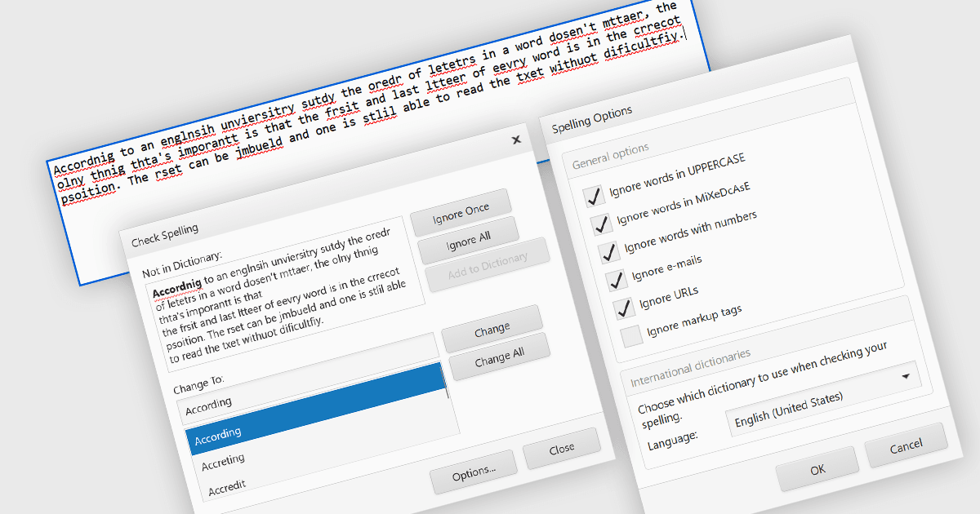980x514 pixels.
Task: Click the Spelling Options title
Action: click(590, 118)
